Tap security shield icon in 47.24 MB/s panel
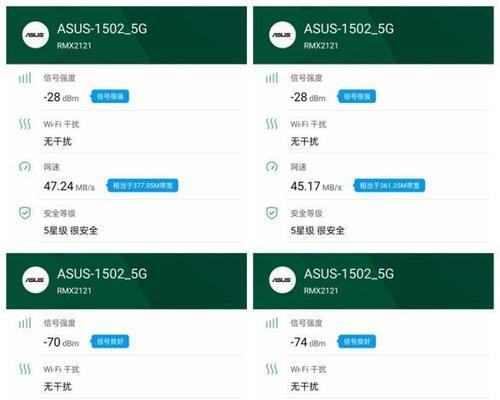This screenshot has height=400, width=500. click(x=25, y=213)
